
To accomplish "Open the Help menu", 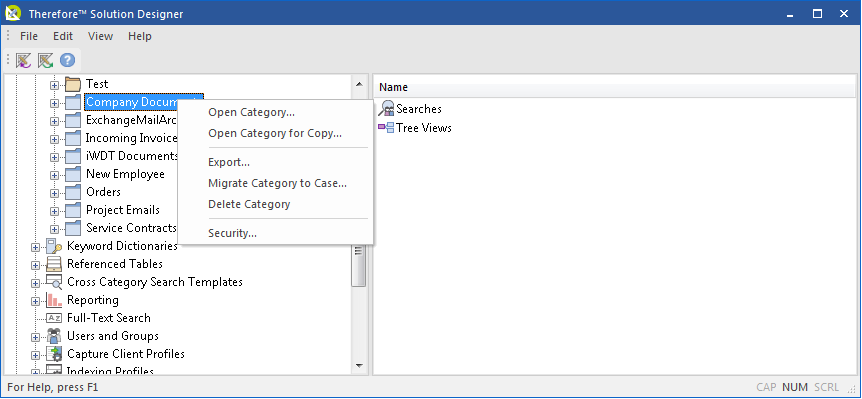I will click(x=140, y=36).
